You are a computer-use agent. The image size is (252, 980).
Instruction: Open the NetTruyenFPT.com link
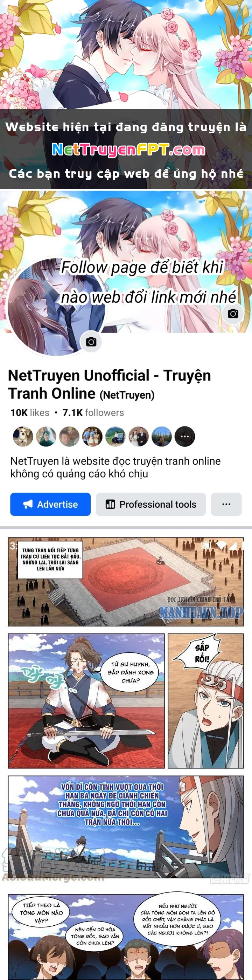pyautogui.click(x=128, y=150)
